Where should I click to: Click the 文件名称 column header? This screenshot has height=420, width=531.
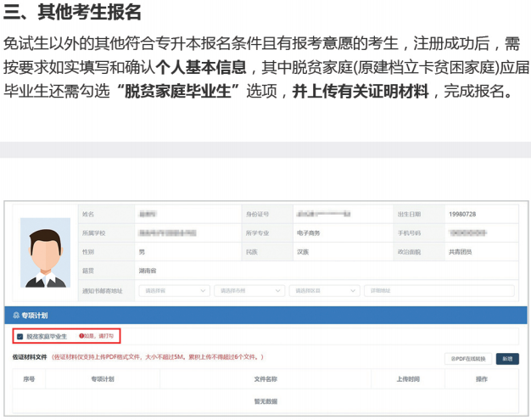pyautogui.click(x=265, y=379)
